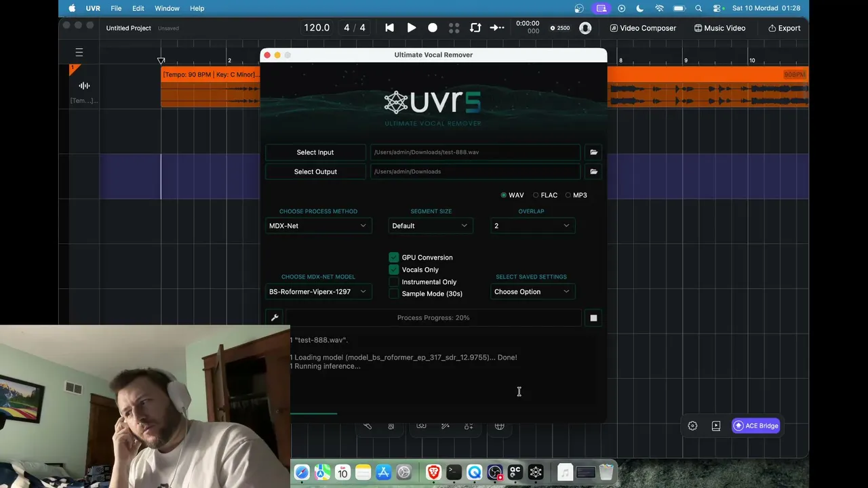Open the Trash in the dock
The height and width of the screenshot is (488, 868).
[606, 472]
